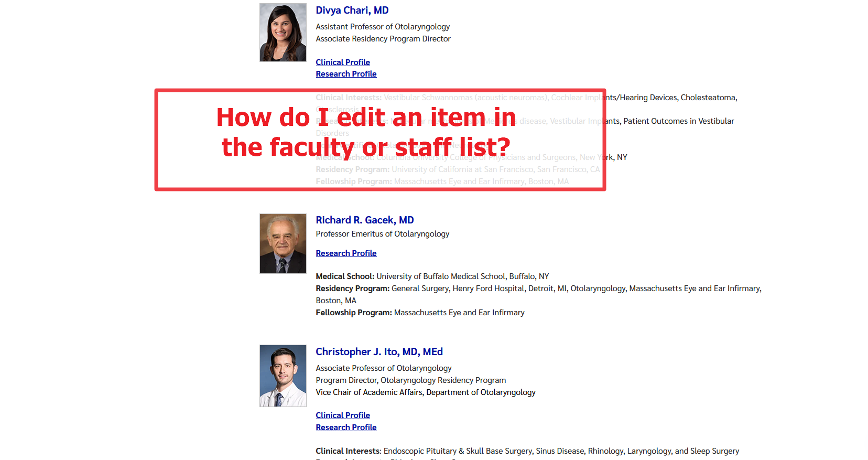Open Christopher Ito's Clinical Profile link
The image size is (868, 460).
coord(343,415)
